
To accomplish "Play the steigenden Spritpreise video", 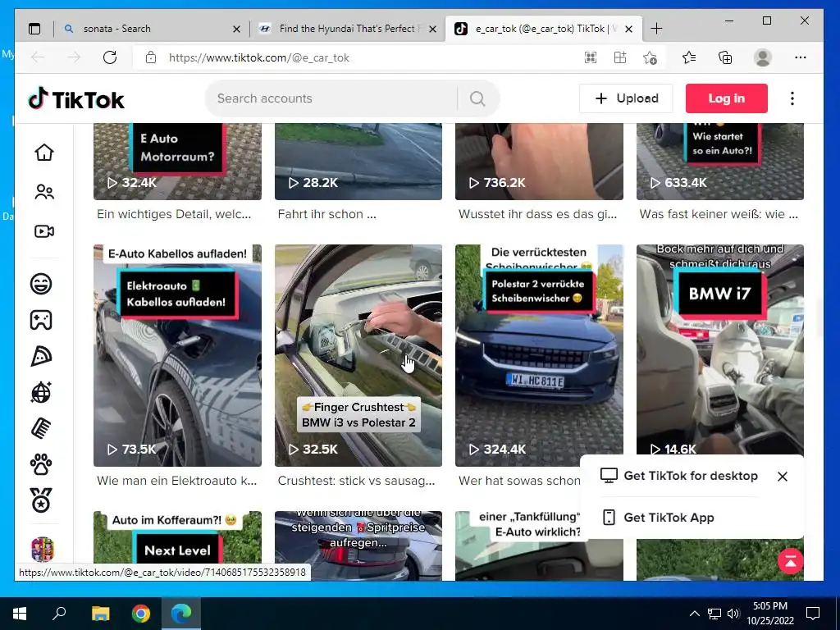I will (x=358, y=546).
